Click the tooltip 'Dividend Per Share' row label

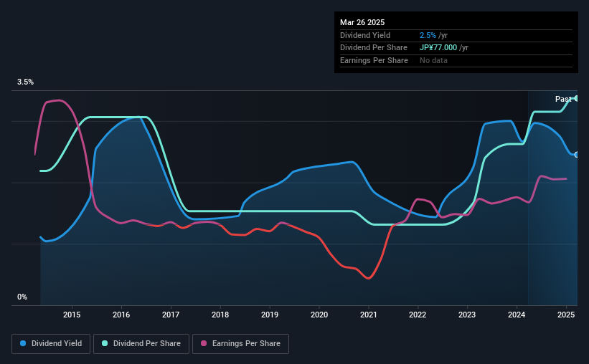(x=373, y=48)
